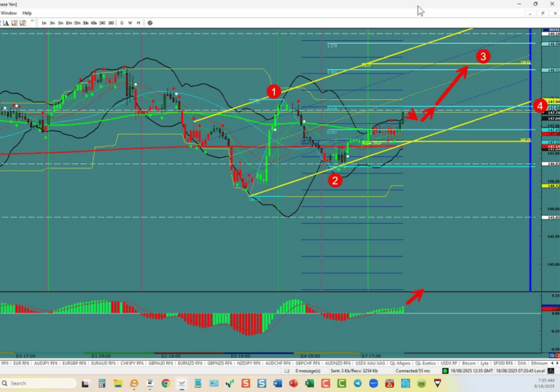The width and height of the screenshot is (560, 392).
Task: Open PowerPoint from the taskbar
Action: point(294,383)
